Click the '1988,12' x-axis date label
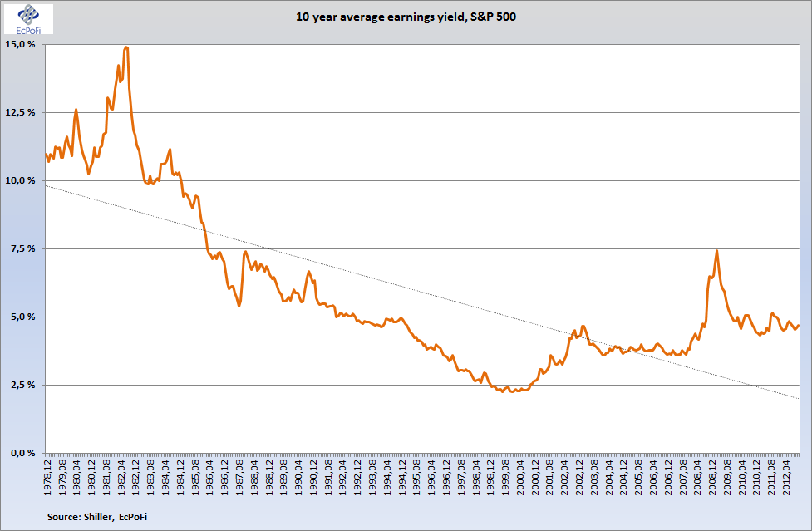Viewport: 812px width, 531px height. click(269, 477)
